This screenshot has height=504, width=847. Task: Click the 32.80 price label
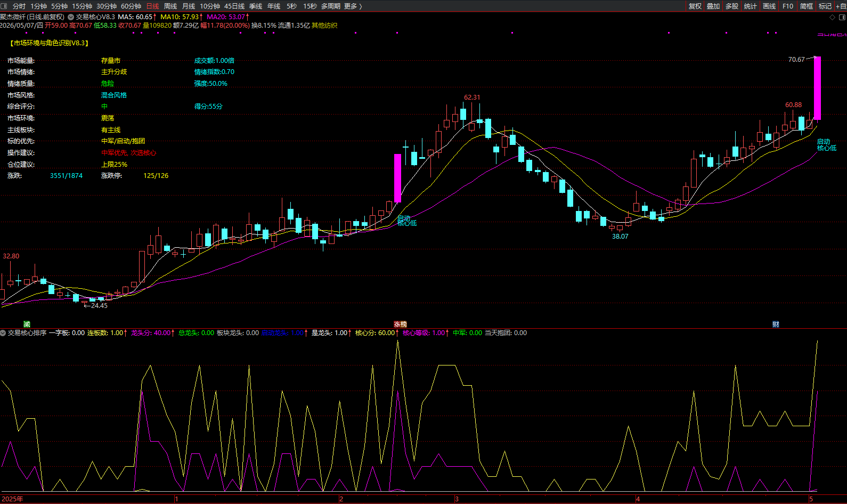(x=11, y=256)
